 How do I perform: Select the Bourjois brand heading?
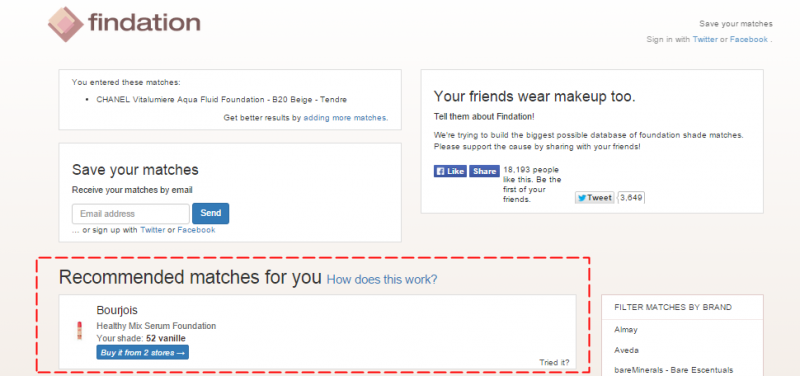click(117, 310)
